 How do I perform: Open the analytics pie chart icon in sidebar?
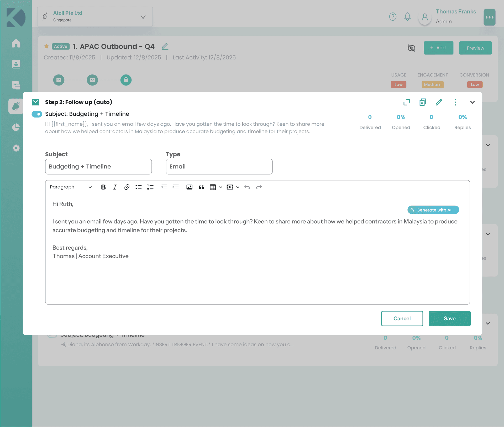coord(16,127)
